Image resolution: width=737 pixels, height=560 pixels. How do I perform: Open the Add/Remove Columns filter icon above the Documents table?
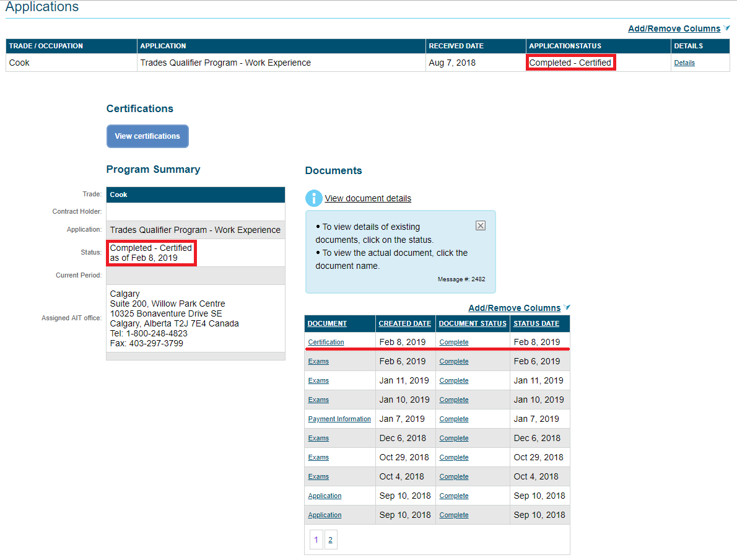(x=567, y=307)
